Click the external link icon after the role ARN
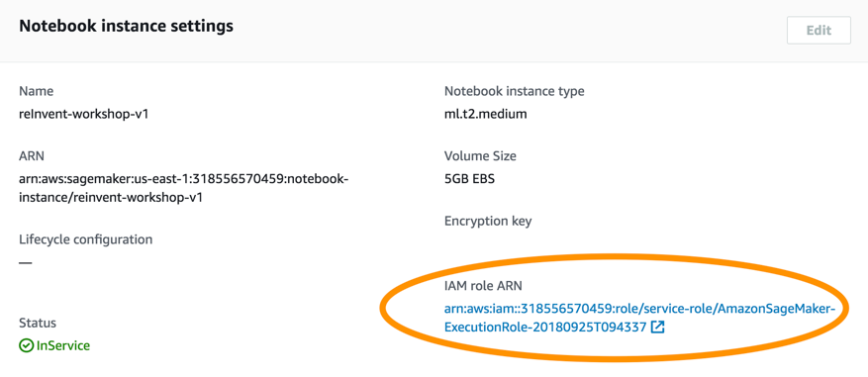 657,328
